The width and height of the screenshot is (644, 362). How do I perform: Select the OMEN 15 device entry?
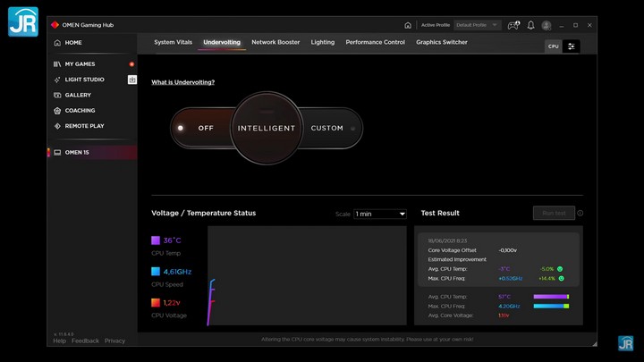coord(92,152)
